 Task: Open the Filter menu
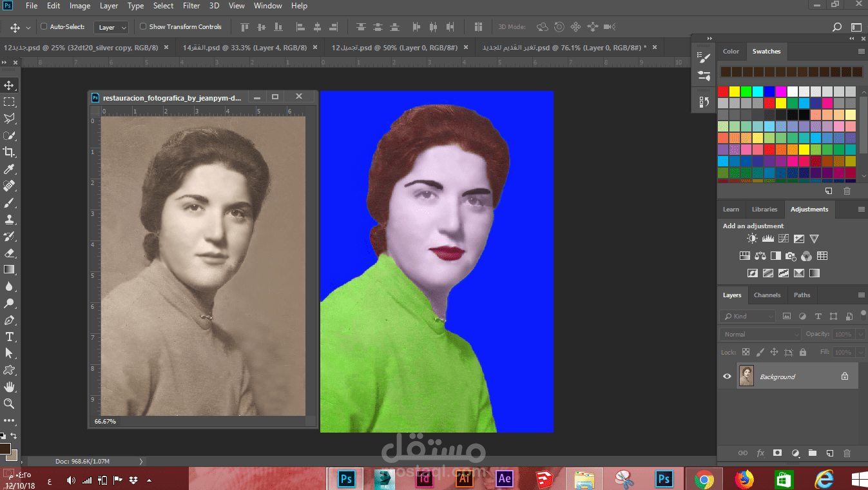[191, 6]
